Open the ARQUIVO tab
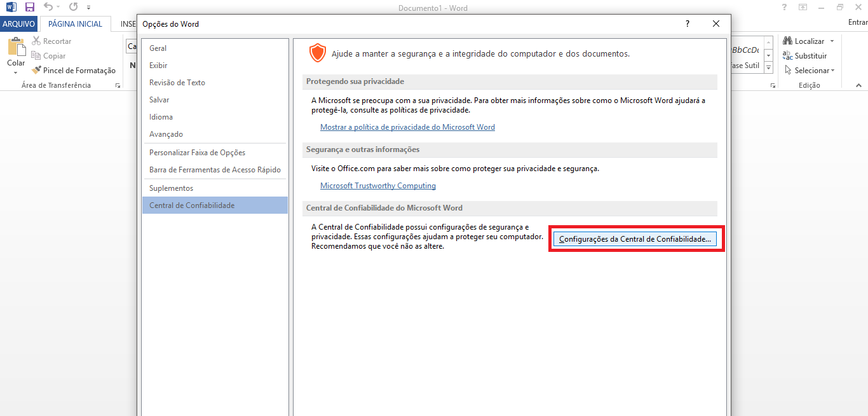868x416 pixels. (19, 24)
